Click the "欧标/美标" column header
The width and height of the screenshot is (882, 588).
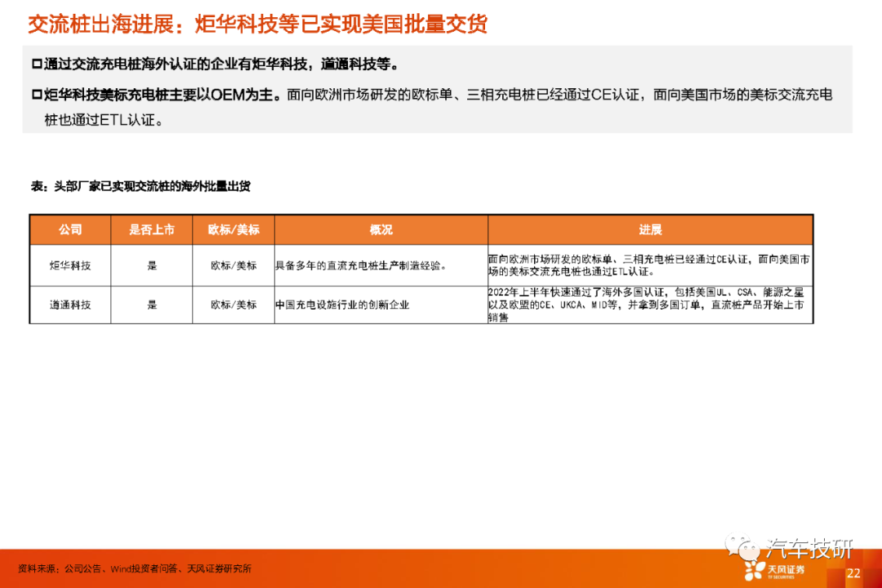pyautogui.click(x=234, y=229)
